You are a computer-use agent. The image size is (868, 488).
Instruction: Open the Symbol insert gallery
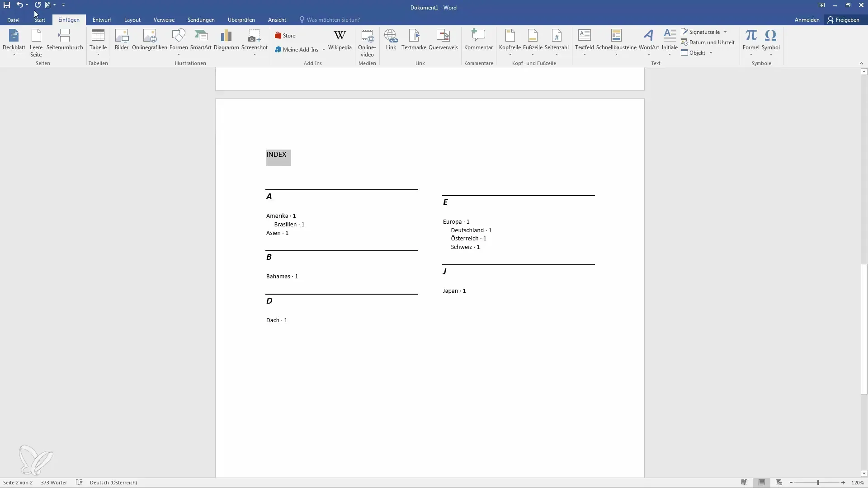tap(771, 42)
